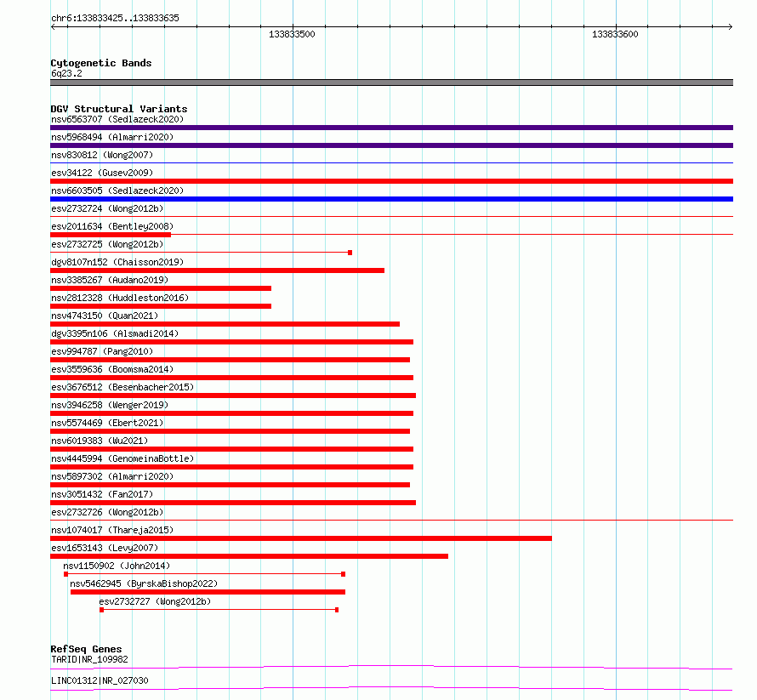This screenshot has width=757, height=700.
Task: Click the red bar under nsv1074017
Action: coord(301,538)
